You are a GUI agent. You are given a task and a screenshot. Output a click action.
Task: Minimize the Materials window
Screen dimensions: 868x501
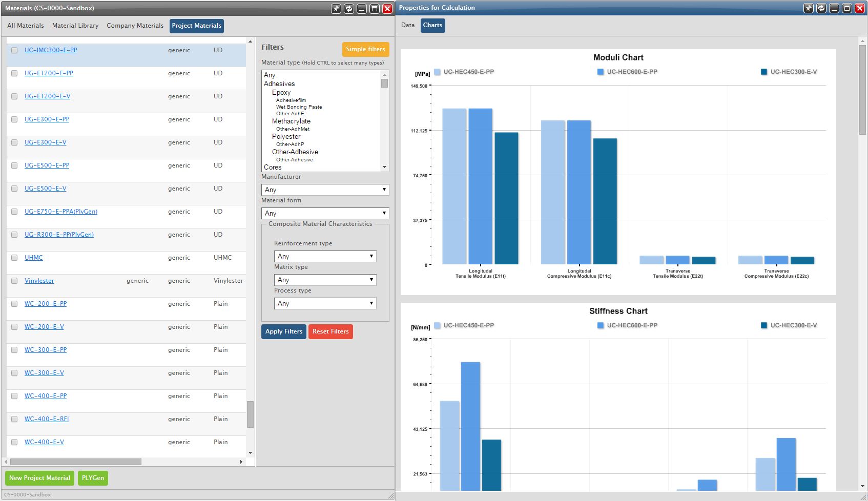click(x=362, y=8)
